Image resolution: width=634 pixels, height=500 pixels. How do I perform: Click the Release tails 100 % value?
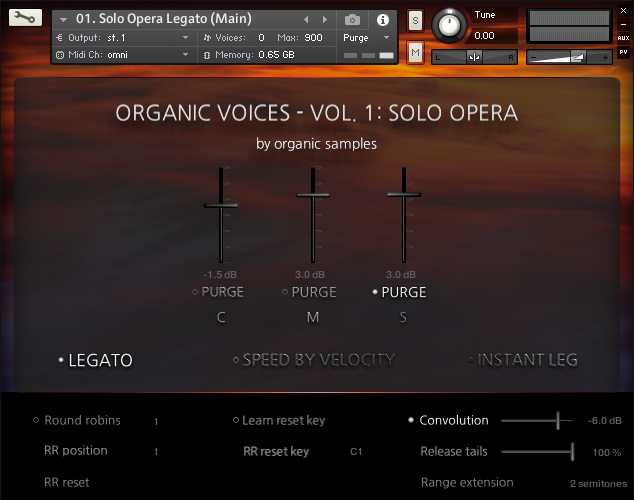pyautogui.click(x=607, y=452)
